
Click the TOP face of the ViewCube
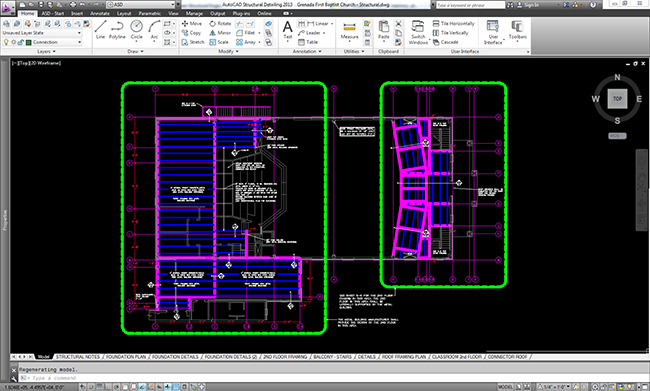[x=617, y=99]
